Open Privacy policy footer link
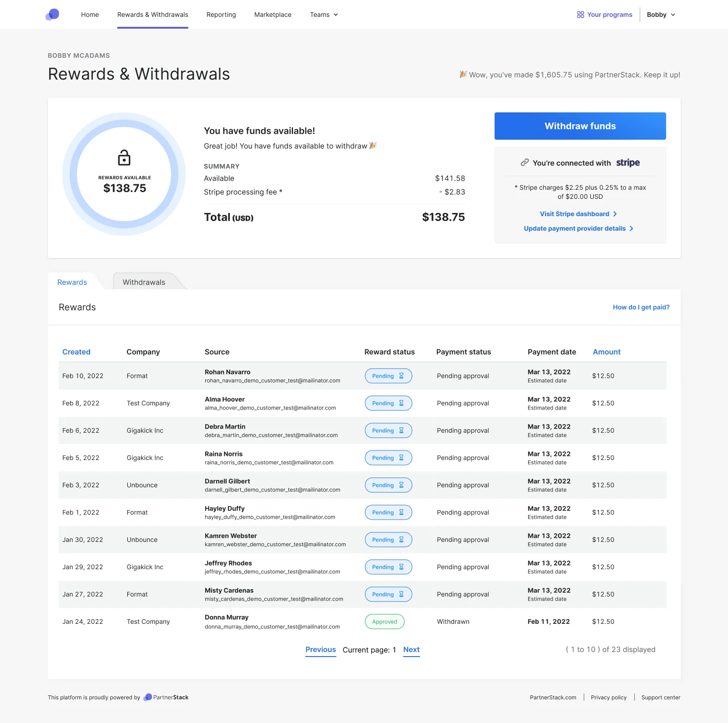The width and height of the screenshot is (728, 723). (609, 697)
